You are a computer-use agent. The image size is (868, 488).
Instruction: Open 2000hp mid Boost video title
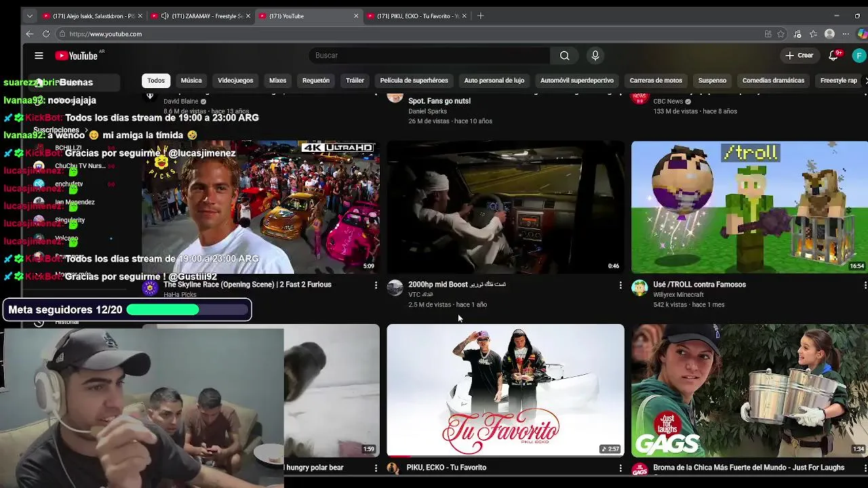pos(457,285)
